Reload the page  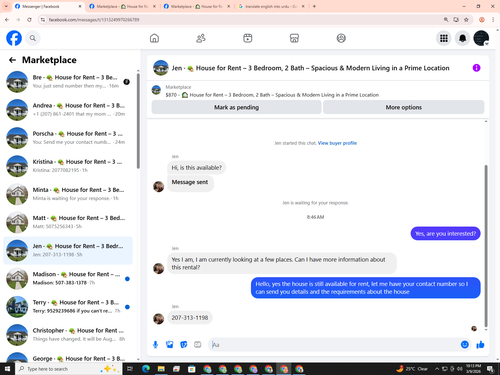point(29,20)
